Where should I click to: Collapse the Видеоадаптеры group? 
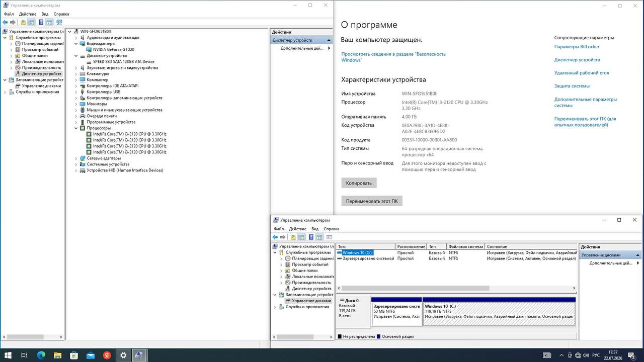tap(76, 44)
